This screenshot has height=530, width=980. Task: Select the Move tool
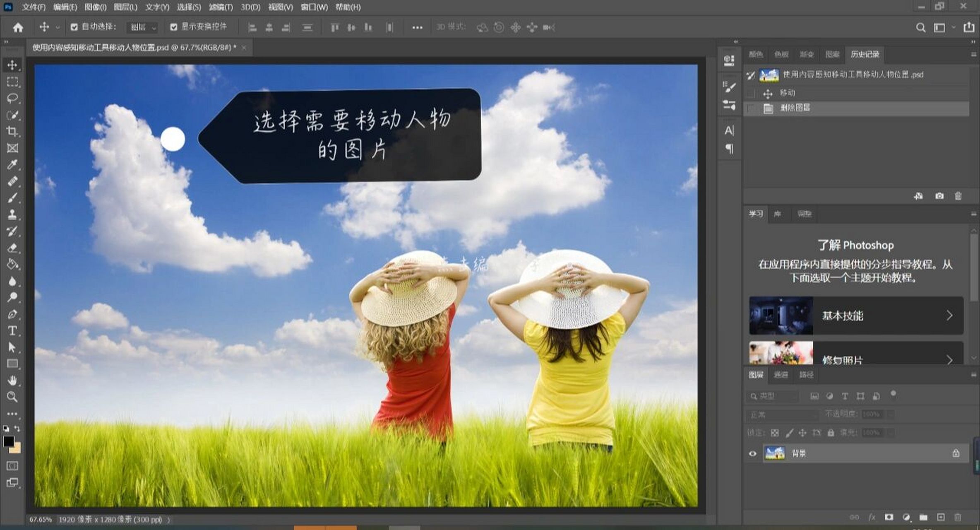[x=12, y=65]
